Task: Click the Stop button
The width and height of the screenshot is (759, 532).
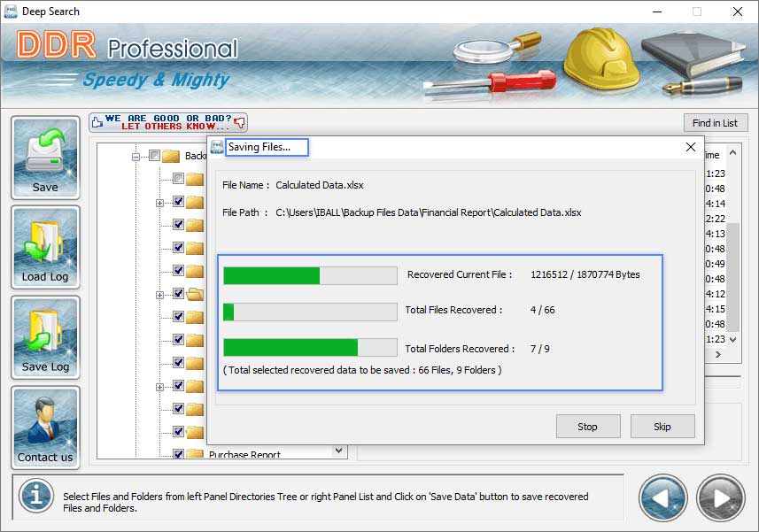Action: click(587, 427)
